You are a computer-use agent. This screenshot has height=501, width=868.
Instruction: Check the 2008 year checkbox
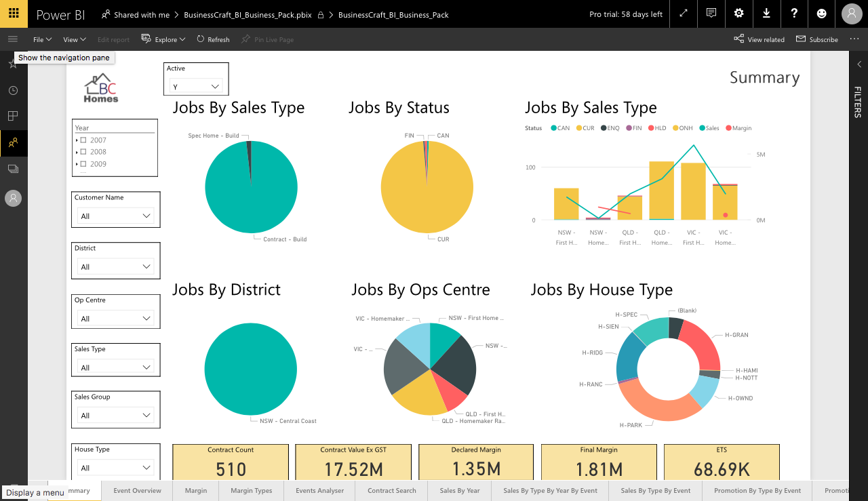(x=83, y=152)
